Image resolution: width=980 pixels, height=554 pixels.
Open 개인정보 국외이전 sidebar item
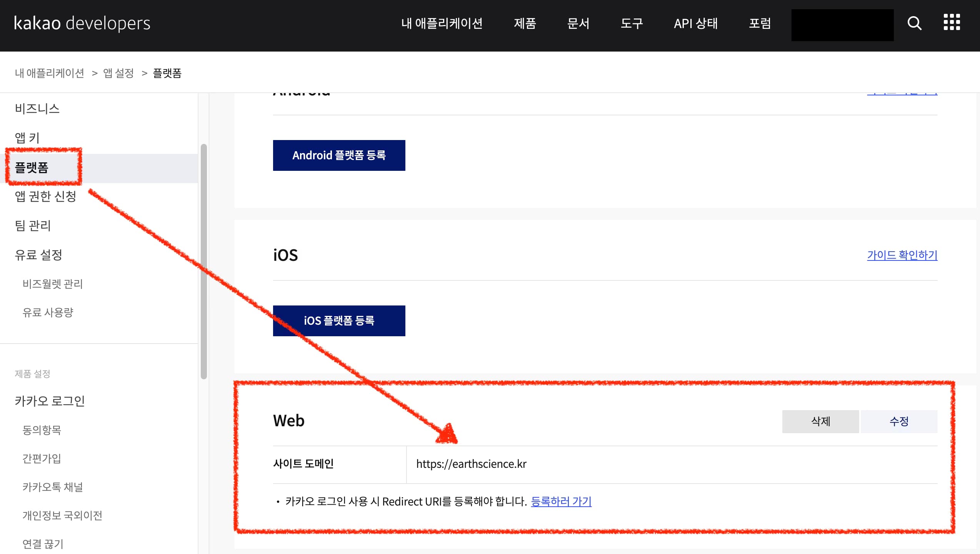pyautogui.click(x=62, y=516)
